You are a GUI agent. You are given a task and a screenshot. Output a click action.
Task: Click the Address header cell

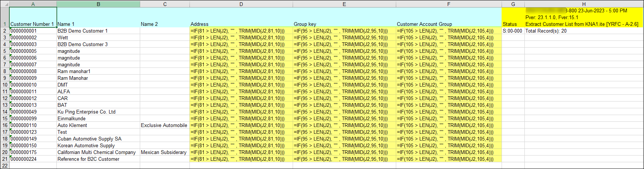tap(241, 17)
